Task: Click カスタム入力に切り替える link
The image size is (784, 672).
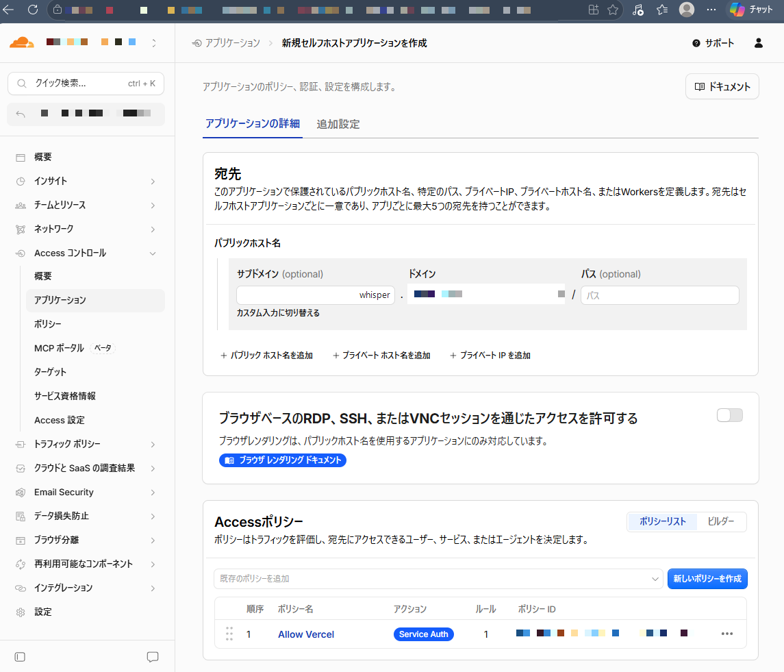Action: pos(278,313)
